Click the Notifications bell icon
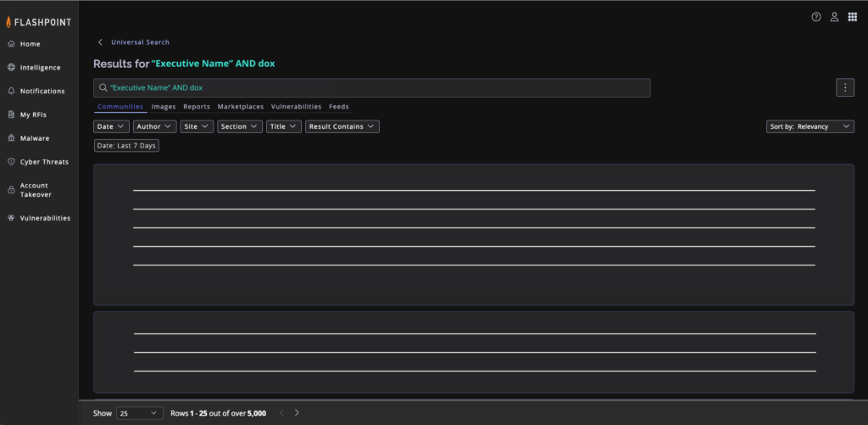 [x=11, y=91]
